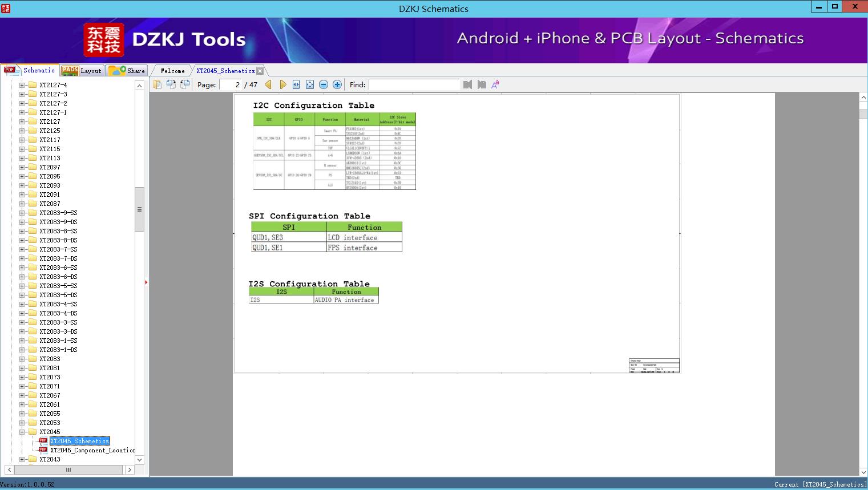Screen dimensions: 868x490
Task: Open the Share tab
Action: tap(127, 70)
